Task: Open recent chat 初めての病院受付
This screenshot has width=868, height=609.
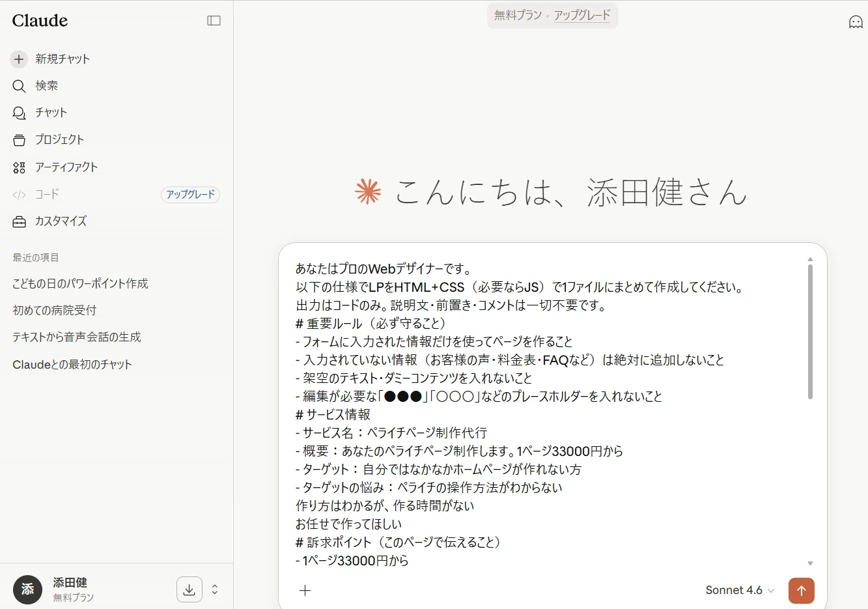Action: [x=54, y=311]
